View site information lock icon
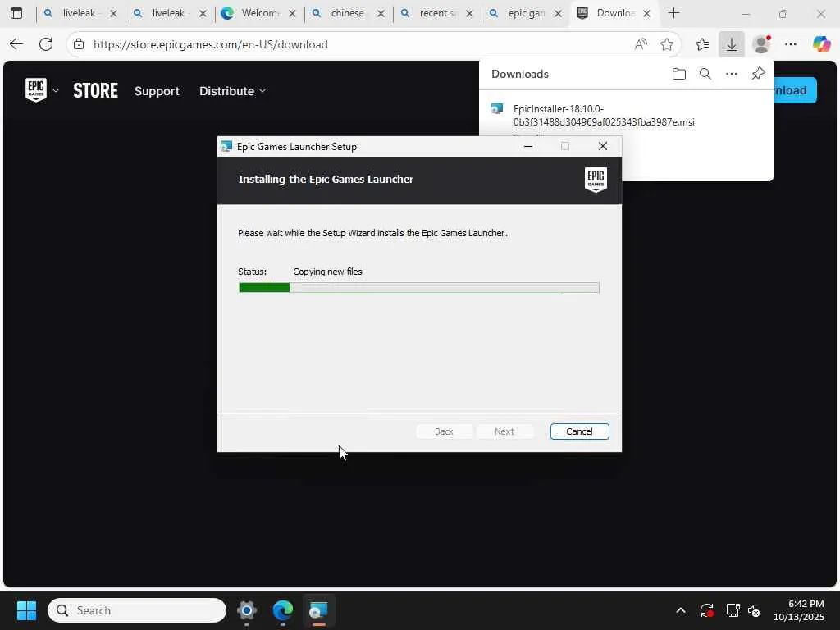Viewport: 840px width, 630px height. click(79, 44)
